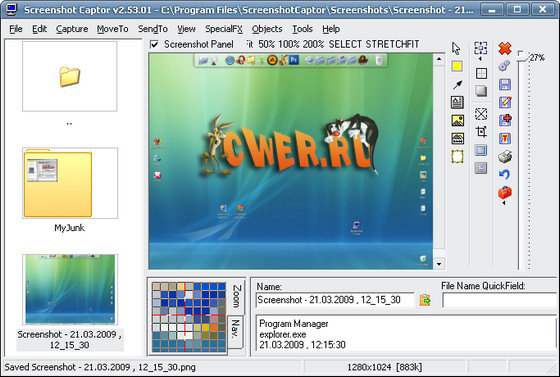This screenshot has width=560, height=377.
Task: Open the red toolbox icon
Action: [505, 193]
